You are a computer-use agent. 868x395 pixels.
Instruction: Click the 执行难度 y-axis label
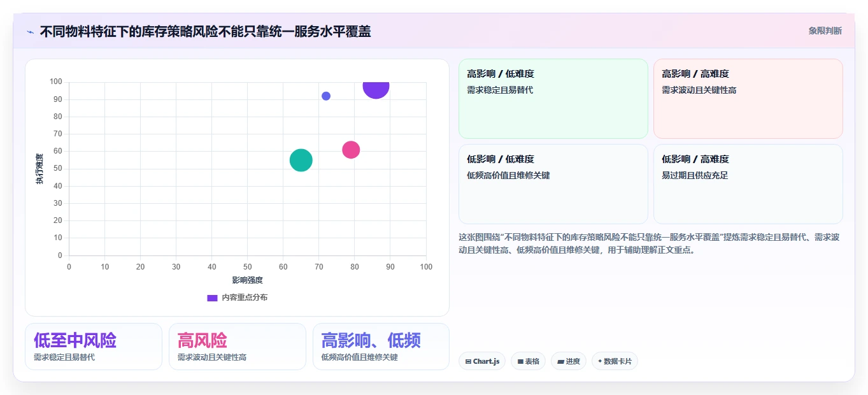click(x=39, y=169)
